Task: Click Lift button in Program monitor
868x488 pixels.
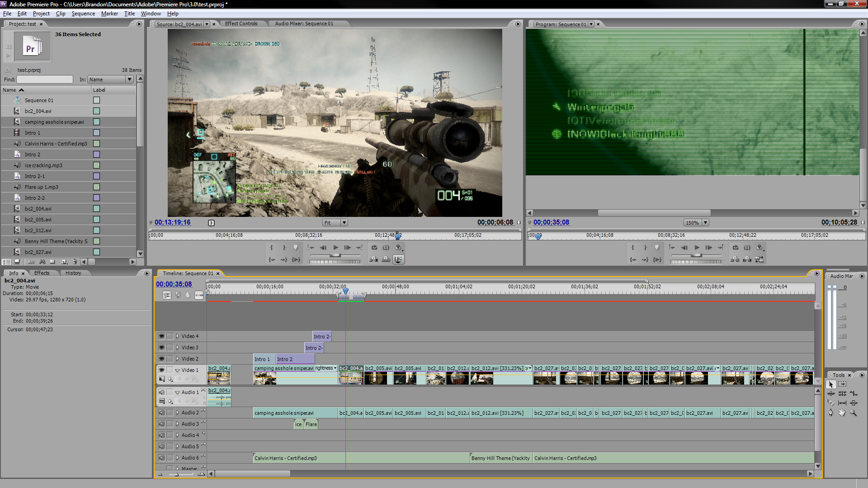Action: coord(735,259)
